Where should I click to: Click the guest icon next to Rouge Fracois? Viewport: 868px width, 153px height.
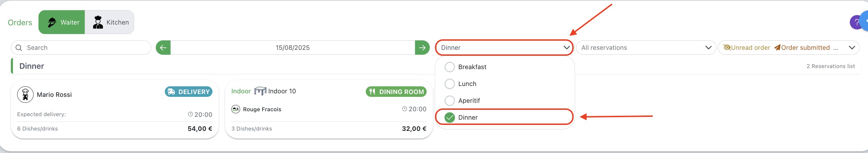236,109
